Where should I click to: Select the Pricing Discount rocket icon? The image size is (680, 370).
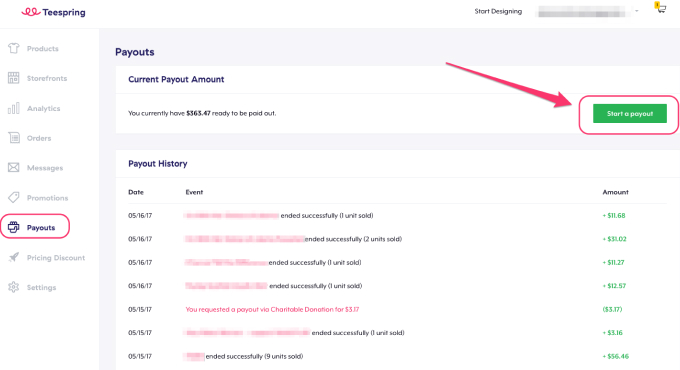pyautogui.click(x=13, y=257)
